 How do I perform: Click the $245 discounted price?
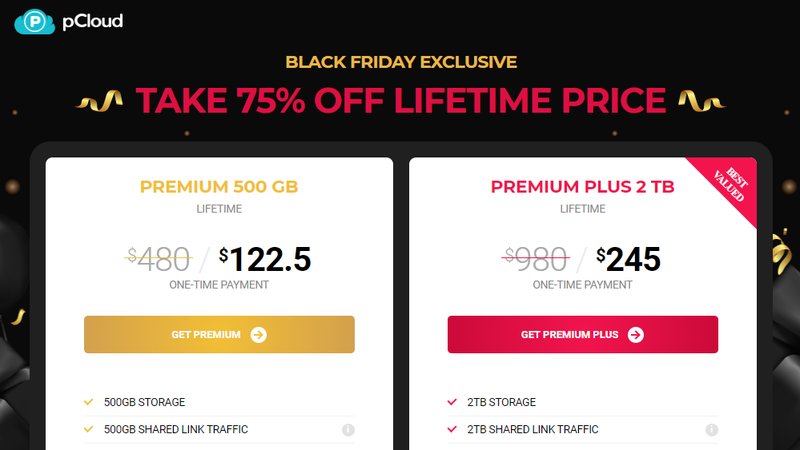[x=628, y=259]
